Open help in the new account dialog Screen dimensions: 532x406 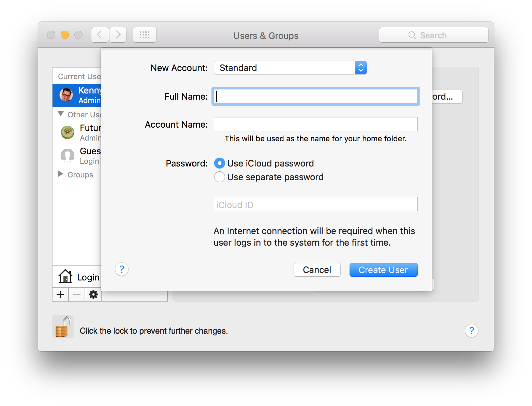(x=122, y=270)
